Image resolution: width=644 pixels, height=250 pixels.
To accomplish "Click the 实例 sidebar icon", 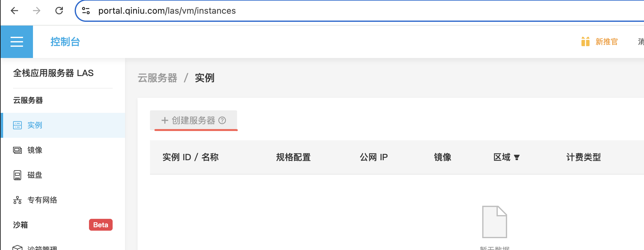I will coord(17,125).
